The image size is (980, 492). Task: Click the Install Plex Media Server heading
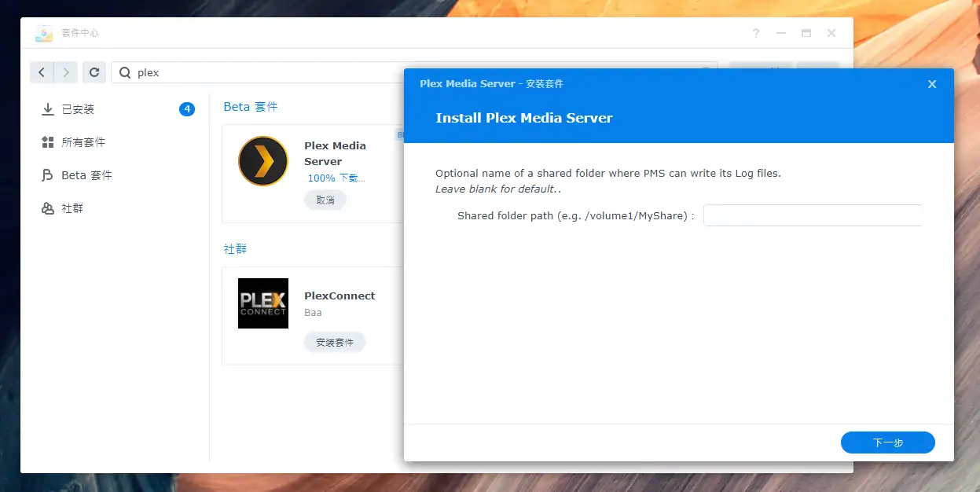click(524, 118)
